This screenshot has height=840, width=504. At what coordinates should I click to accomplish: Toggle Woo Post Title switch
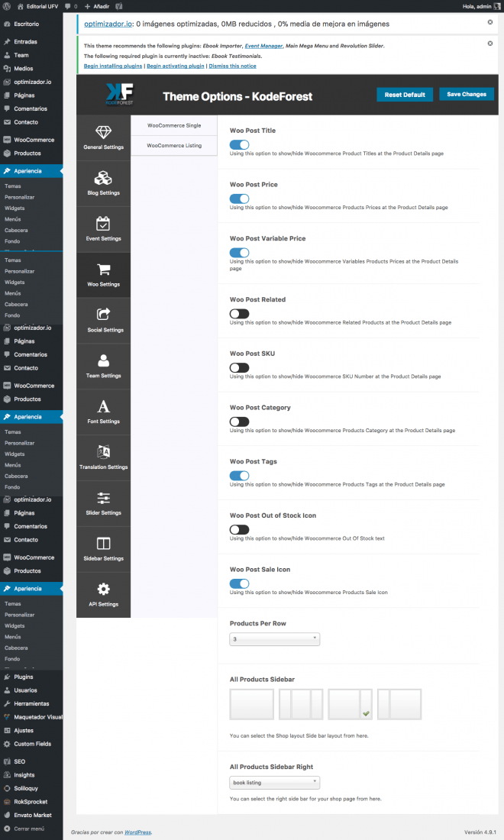click(240, 144)
